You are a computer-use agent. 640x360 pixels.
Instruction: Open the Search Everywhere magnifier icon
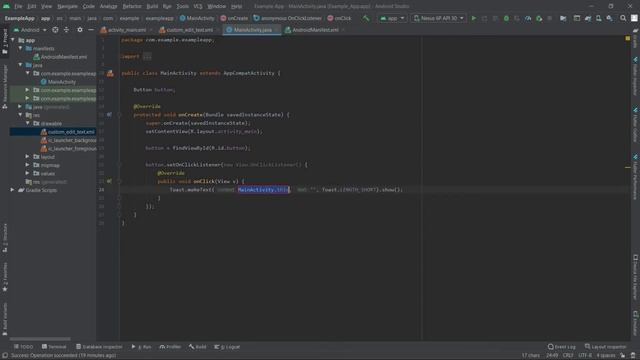(x=623, y=18)
